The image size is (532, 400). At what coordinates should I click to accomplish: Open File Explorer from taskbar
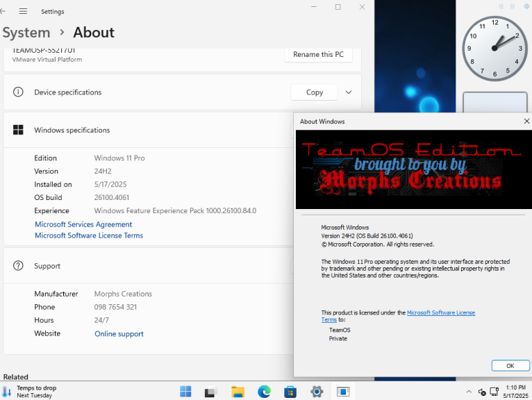point(238,392)
